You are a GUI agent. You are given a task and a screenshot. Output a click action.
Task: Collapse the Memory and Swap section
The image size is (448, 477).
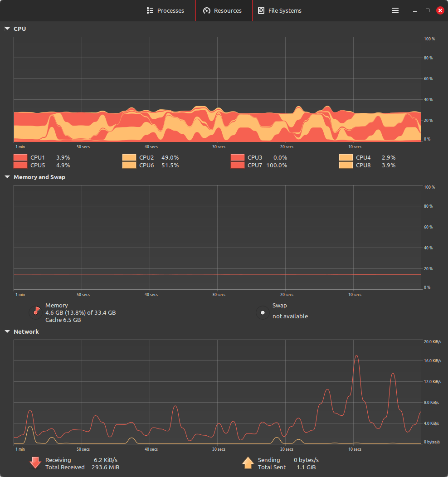[7, 177]
